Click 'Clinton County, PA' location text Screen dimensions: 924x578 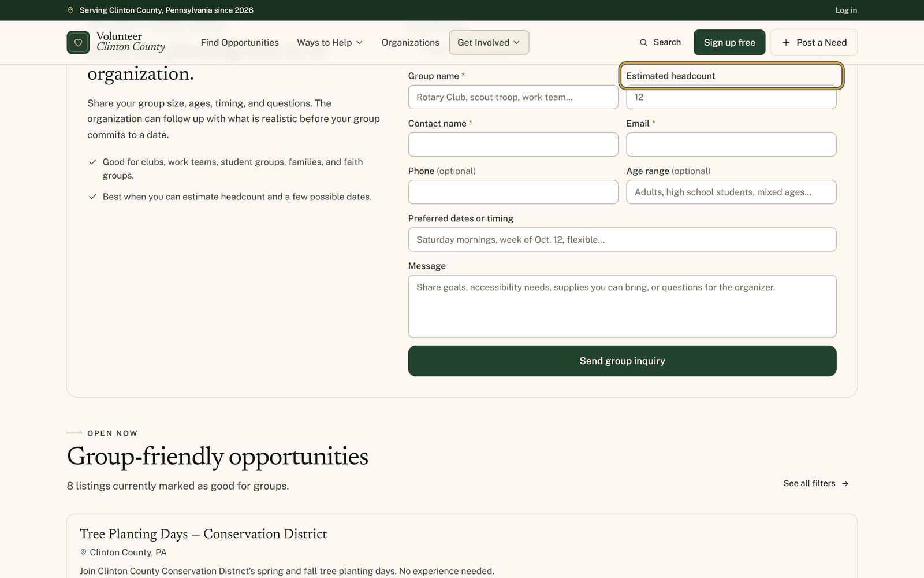pyautogui.click(x=128, y=553)
